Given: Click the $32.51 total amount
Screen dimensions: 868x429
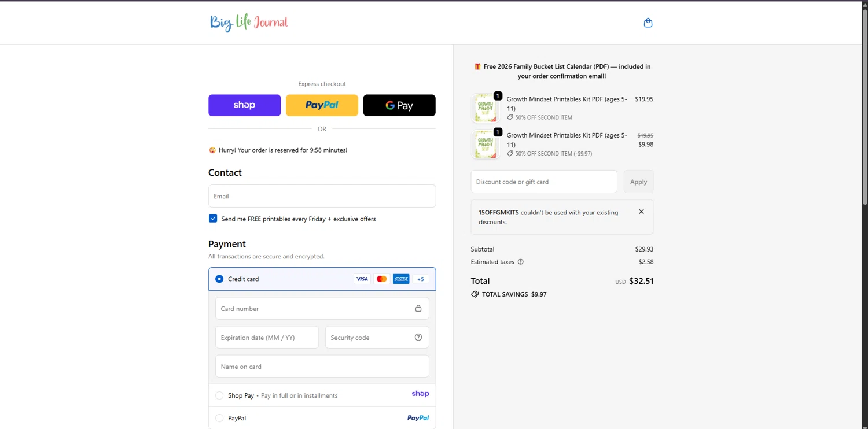Looking at the screenshot, I should pyautogui.click(x=641, y=281).
